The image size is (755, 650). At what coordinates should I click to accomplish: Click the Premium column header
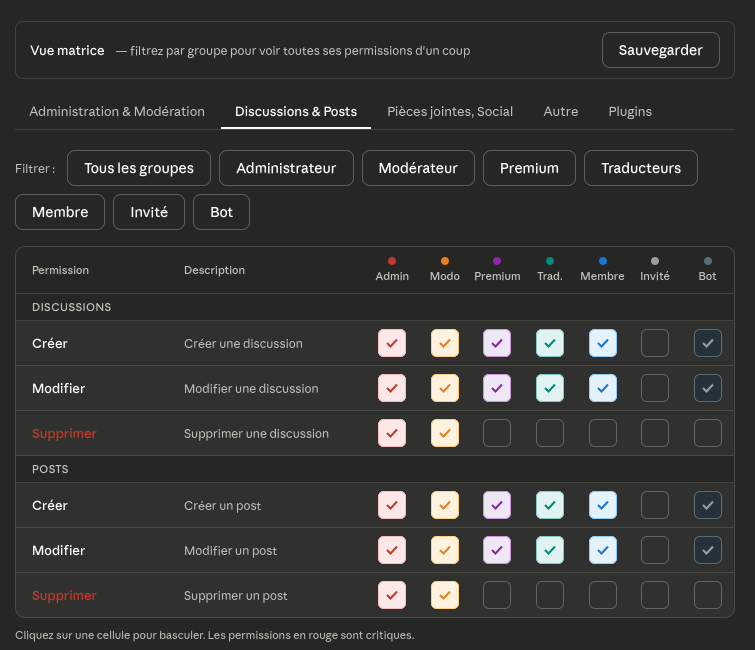tap(497, 269)
